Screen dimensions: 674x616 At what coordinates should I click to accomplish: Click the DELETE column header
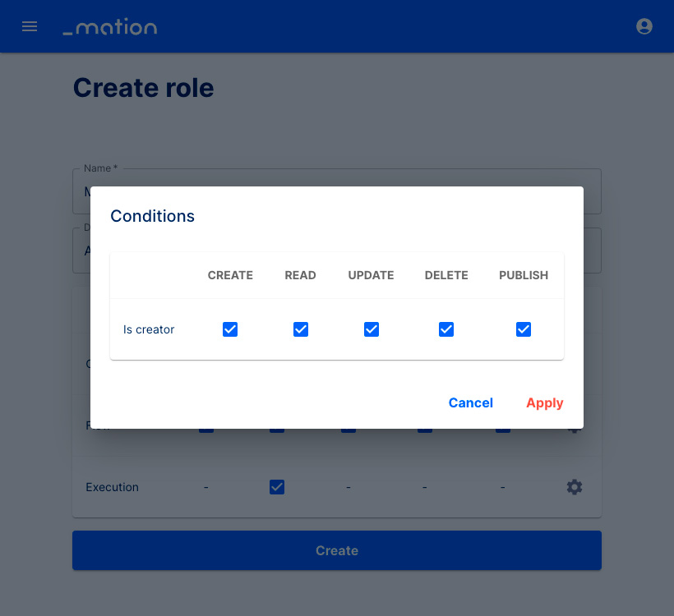tap(446, 275)
